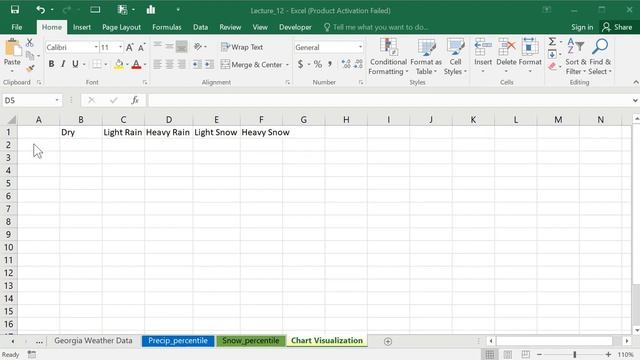Toggle Align Left alignment

click(x=158, y=64)
